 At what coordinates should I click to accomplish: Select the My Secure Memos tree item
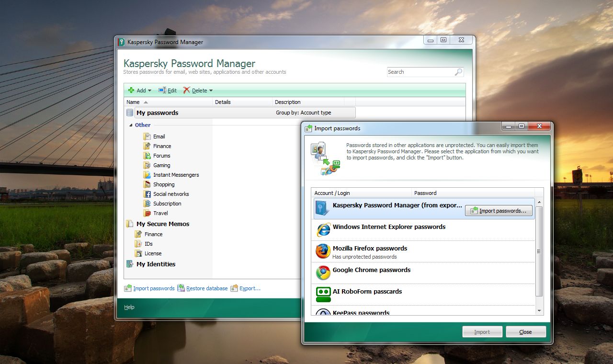(x=163, y=224)
